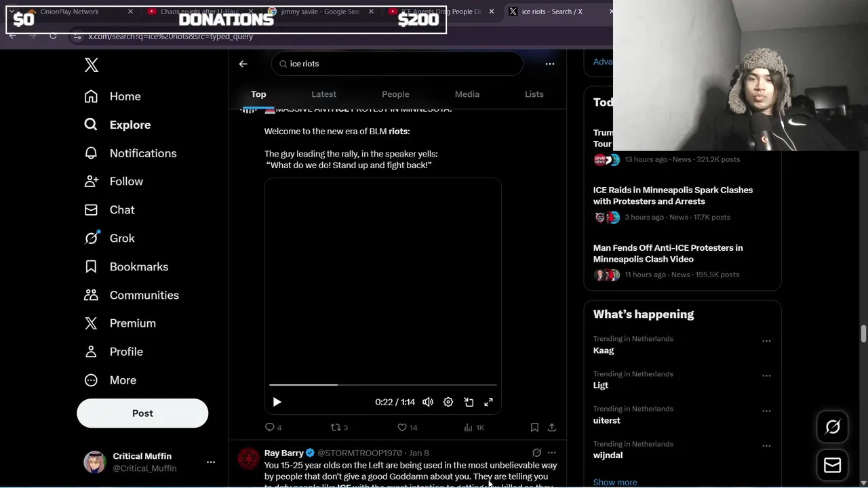Click the Post button

[142, 413]
